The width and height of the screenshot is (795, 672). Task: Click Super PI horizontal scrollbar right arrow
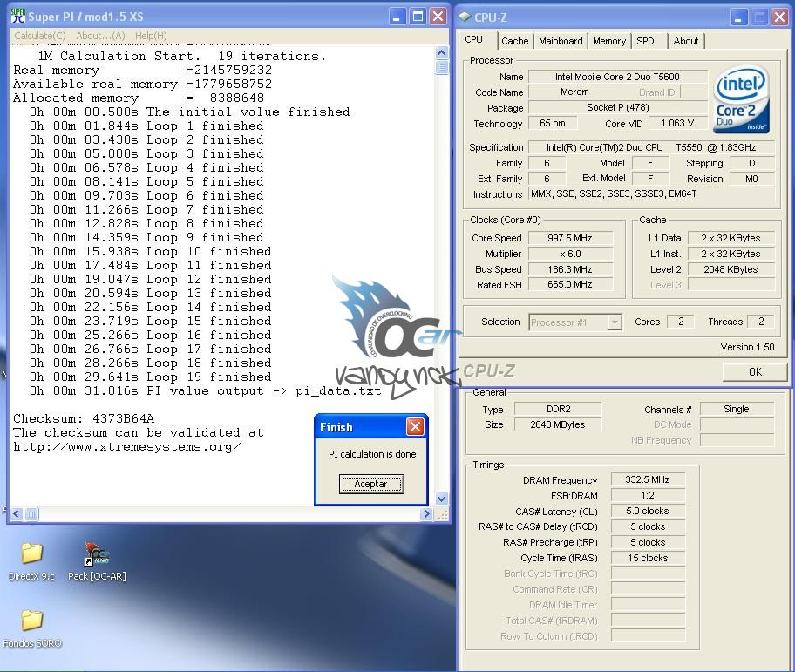point(426,514)
